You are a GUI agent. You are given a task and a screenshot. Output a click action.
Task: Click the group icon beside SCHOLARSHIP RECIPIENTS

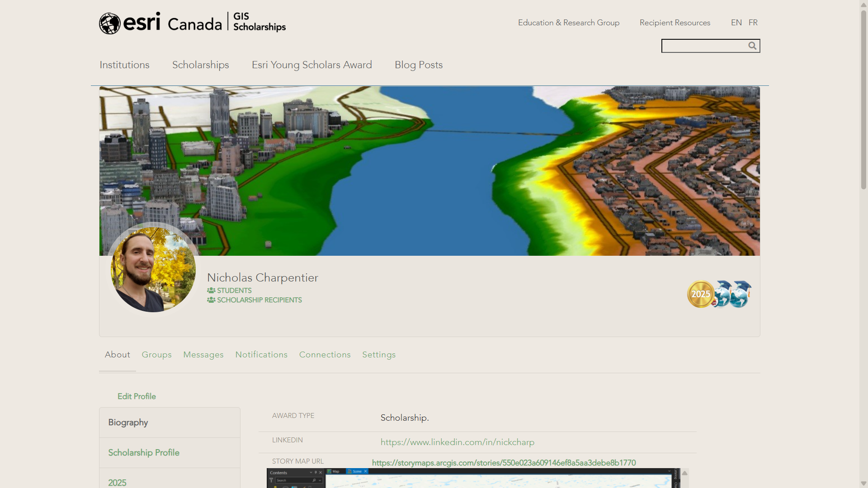click(x=212, y=300)
